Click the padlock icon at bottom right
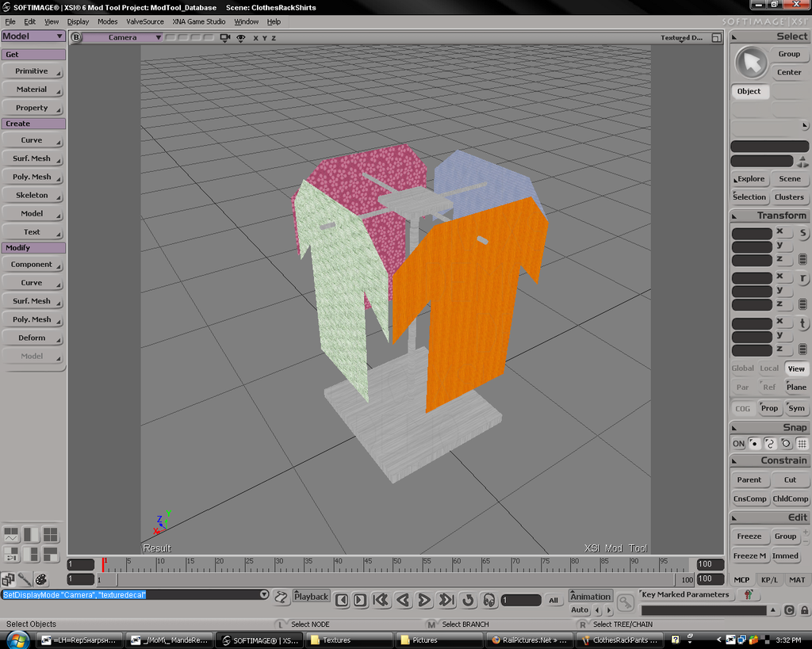 (x=804, y=610)
